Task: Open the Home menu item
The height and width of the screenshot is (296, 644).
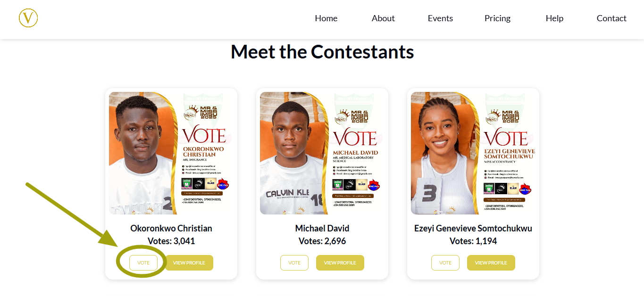Action: pos(326,18)
